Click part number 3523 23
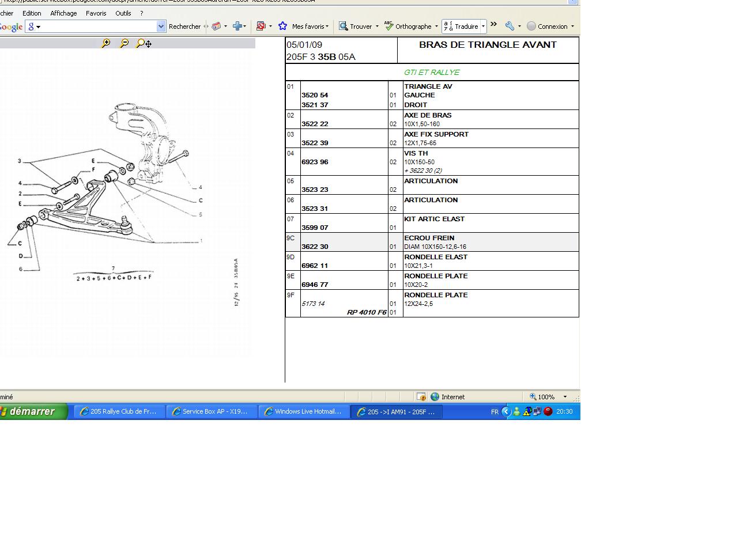The height and width of the screenshot is (560, 747). [315, 190]
